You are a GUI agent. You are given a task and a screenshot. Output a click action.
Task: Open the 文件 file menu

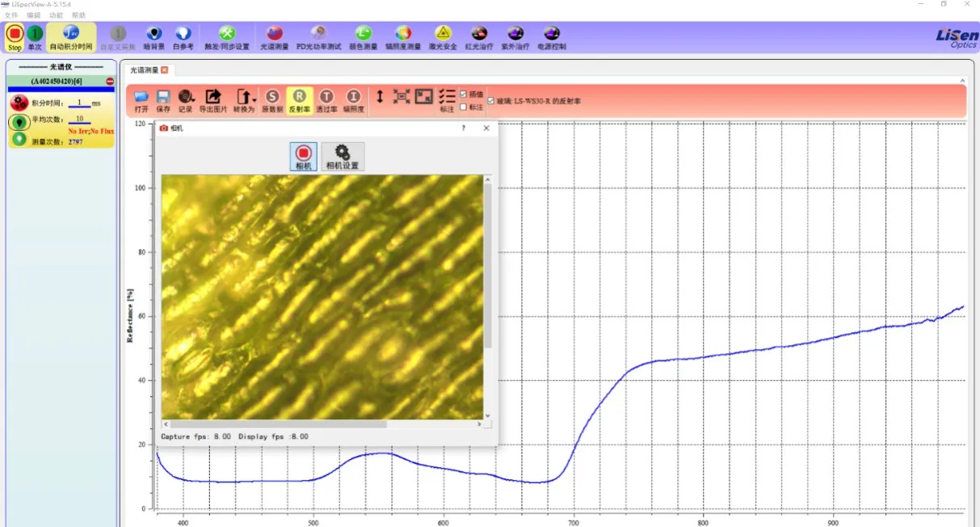[x=11, y=15]
